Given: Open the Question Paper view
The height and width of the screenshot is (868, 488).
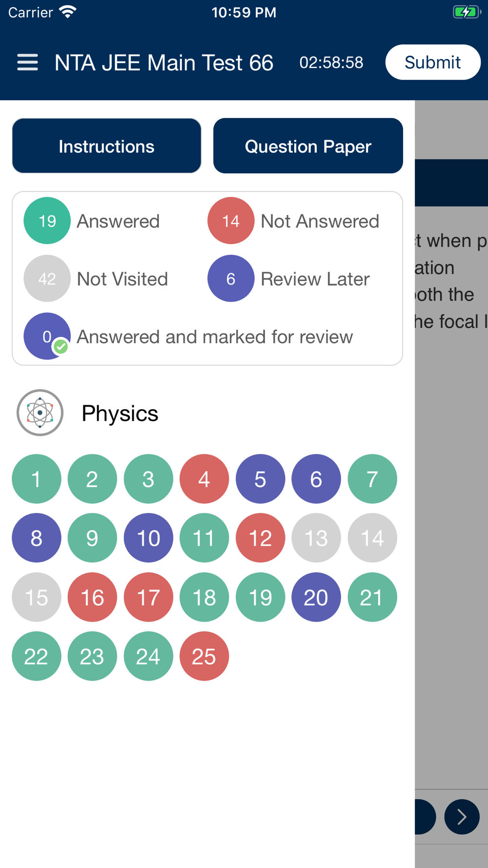Looking at the screenshot, I should pos(308,145).
